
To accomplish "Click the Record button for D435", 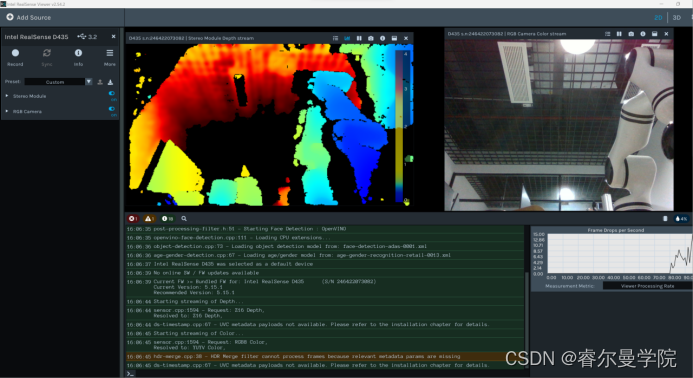I will [15, 57].
